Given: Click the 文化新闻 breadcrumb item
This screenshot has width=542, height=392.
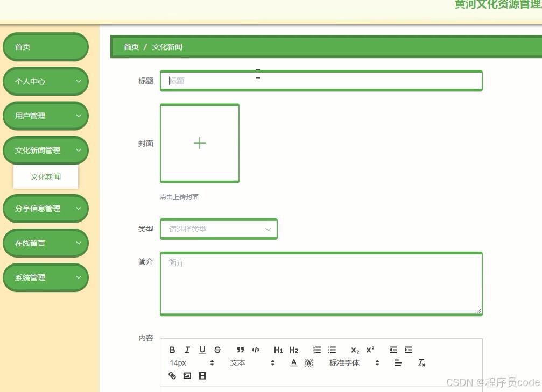Looking at the screenshot, I should pyautogui.click(x=167, y=47).
